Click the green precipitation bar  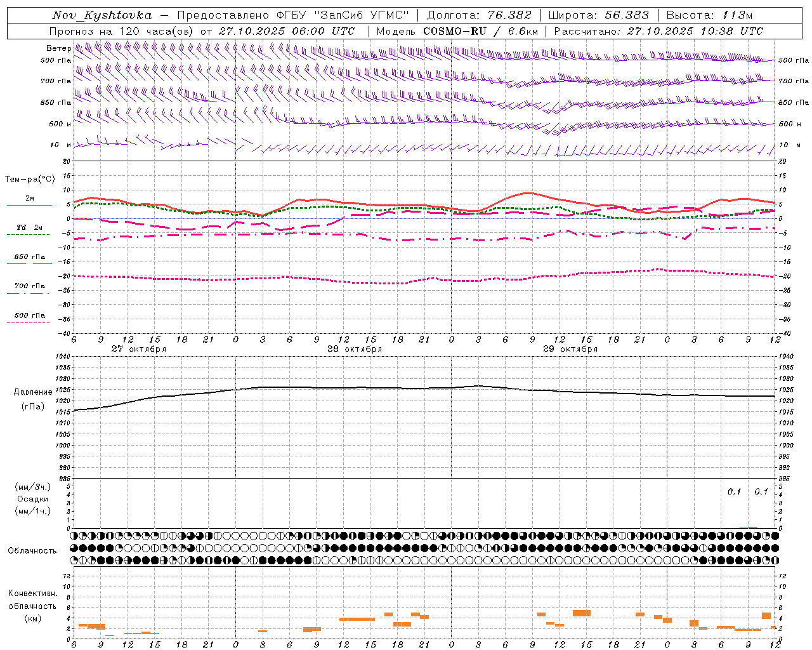coord(752,527)
